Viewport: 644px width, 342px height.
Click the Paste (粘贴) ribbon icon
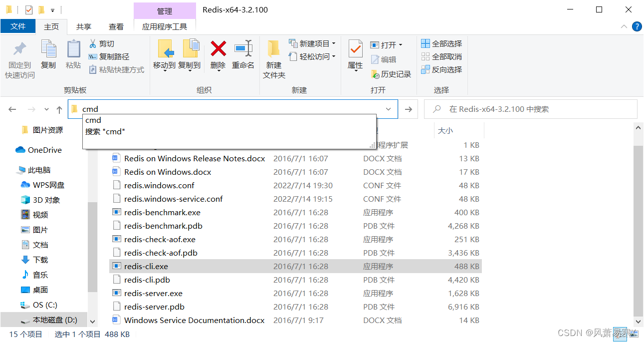pyautogui.click(x=73, y=49)
